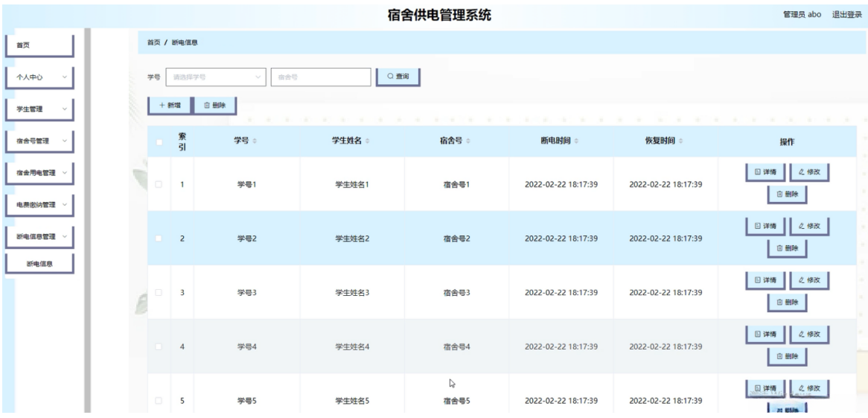Click cell 学生姓名3
The height and width of the screenshot is (418, 868).
pos(351,293)
